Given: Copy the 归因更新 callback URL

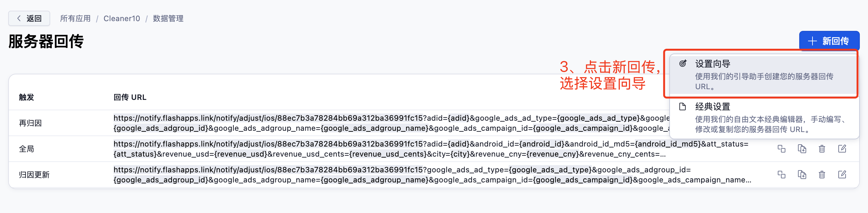Looking at the screenshot, I should coord(781,175).
